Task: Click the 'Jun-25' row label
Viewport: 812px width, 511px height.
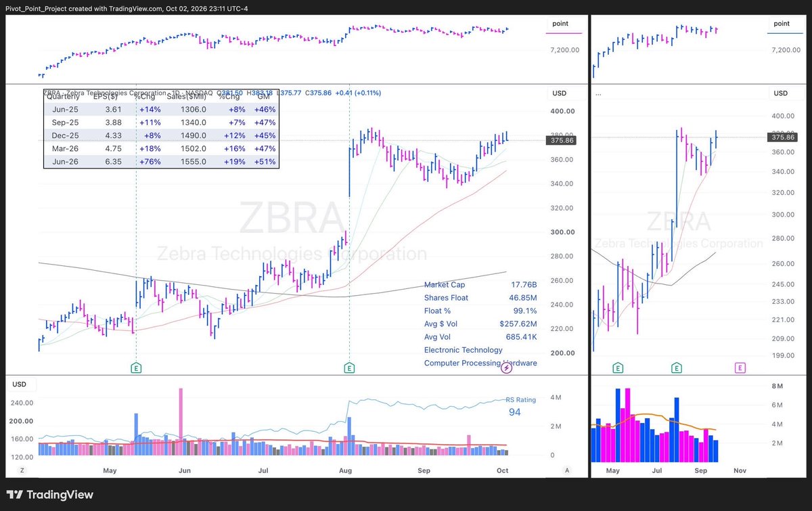Action: click(x=65, y=109)
